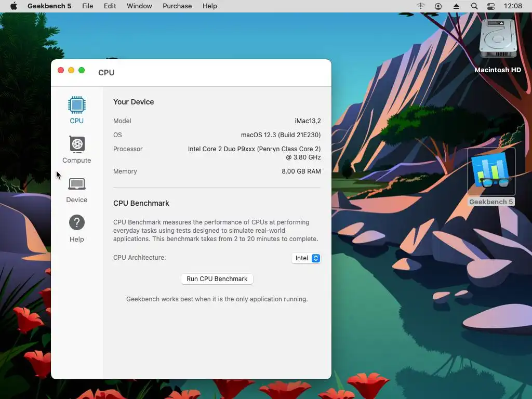532x399 pixels.
Task: Maximize the CPU window with the green button
Action: pos(82,70)
